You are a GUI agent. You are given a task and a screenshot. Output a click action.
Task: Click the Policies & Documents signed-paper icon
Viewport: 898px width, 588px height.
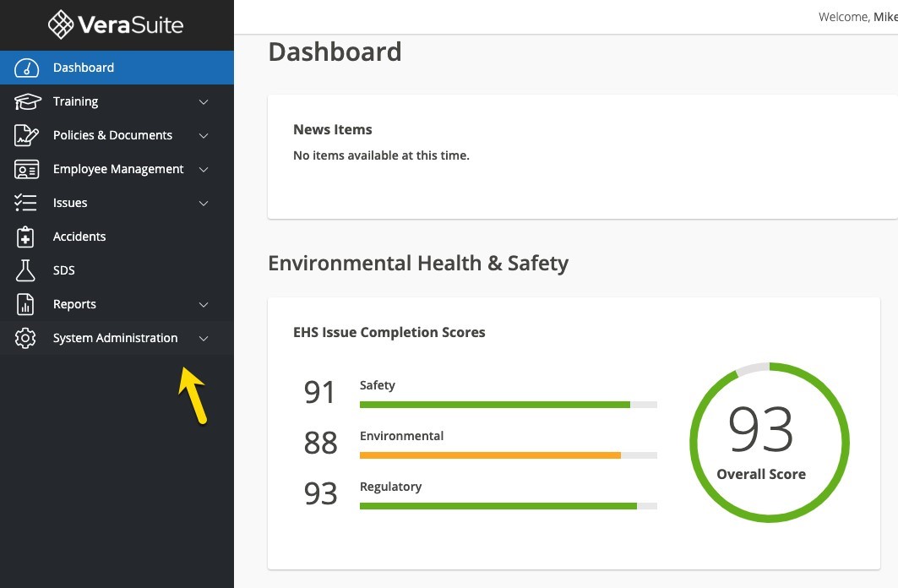click(26, 135)
